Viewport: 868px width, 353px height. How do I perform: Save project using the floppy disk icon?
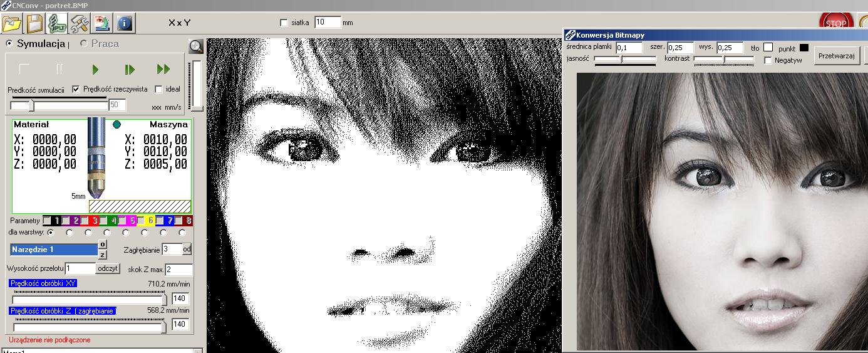34,23
